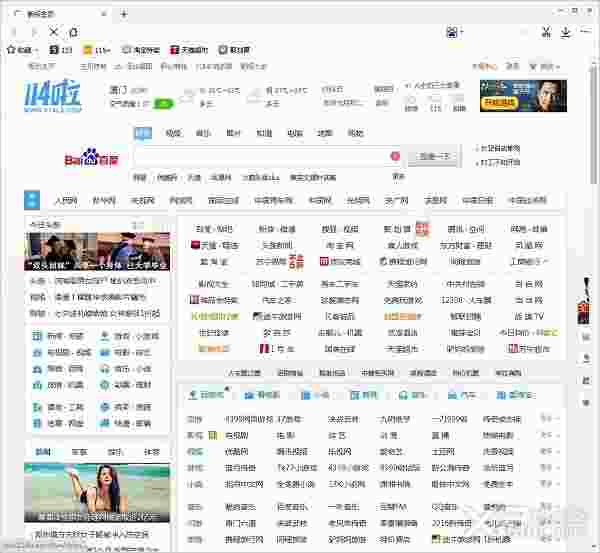Click the 百度一下 search button
The width and height of the screenshot is (600, 553).
(x=433, y=156)
